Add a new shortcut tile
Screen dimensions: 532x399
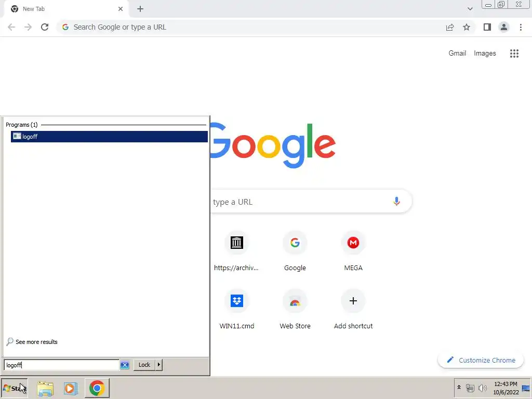pyautogui.click(x=353, y=310)
